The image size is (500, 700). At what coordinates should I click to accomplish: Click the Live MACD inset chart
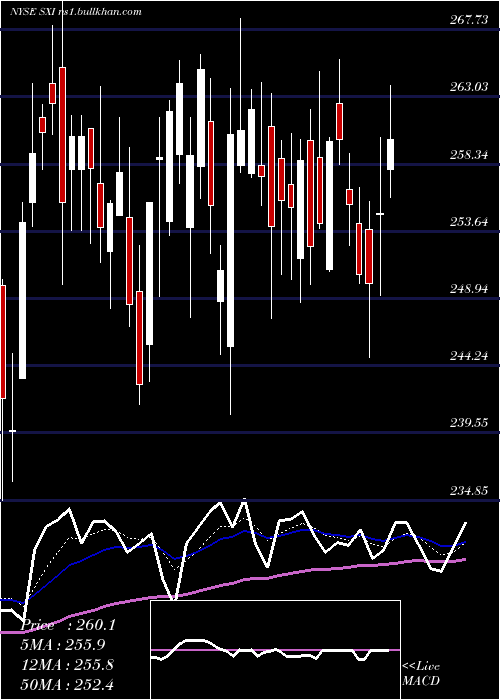[x=275, y=650]
